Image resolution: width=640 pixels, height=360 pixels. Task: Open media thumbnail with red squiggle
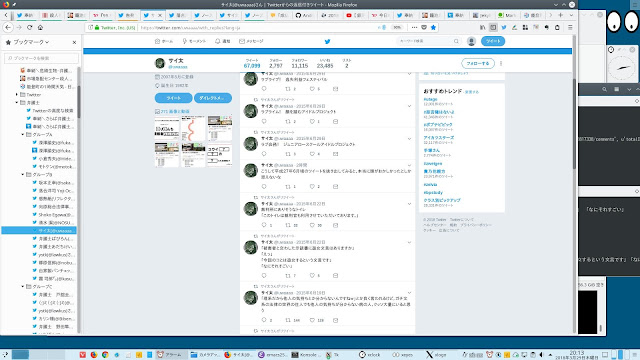(193, 128)
